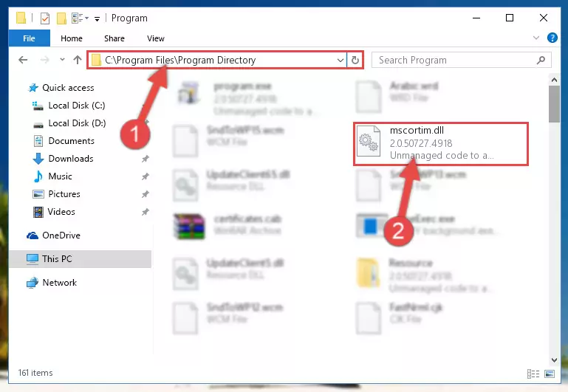Open Explorer help question mark

pos(552,38)
